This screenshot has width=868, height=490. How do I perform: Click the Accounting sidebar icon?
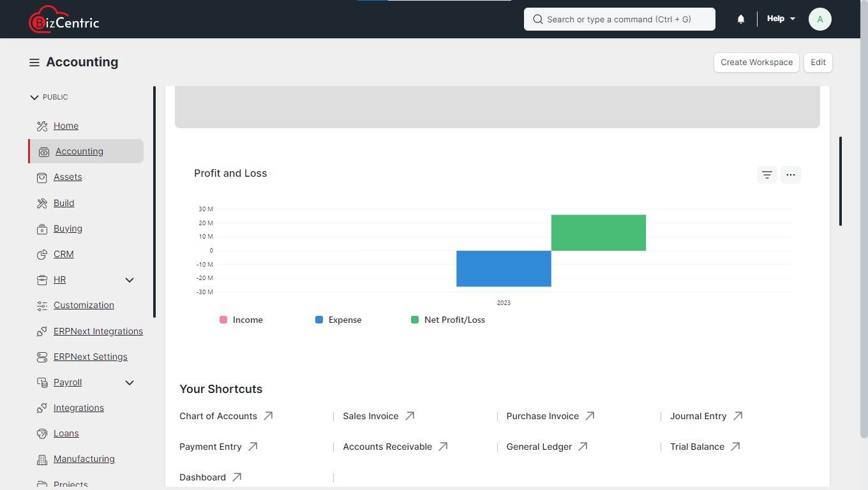(x=44, y=152)
